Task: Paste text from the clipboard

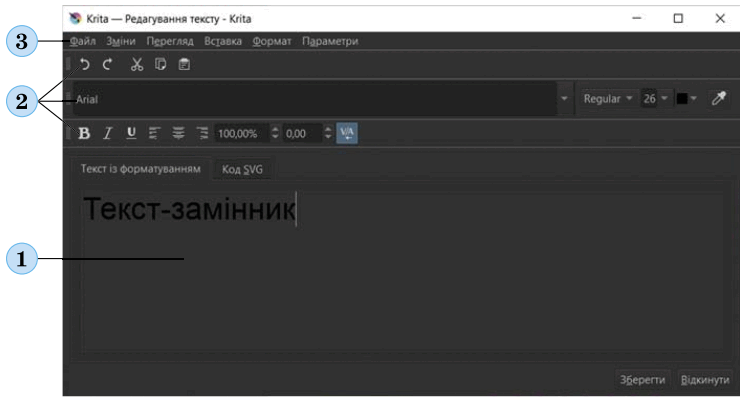Action: pos(184,64)
